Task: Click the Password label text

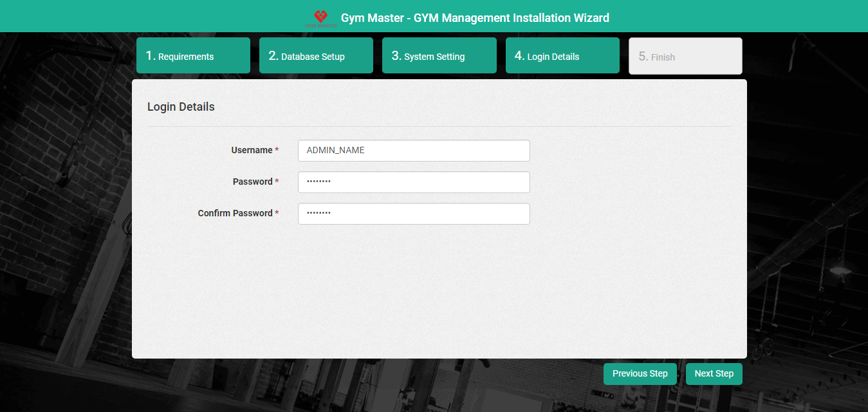Action: [x=252, y=182]
